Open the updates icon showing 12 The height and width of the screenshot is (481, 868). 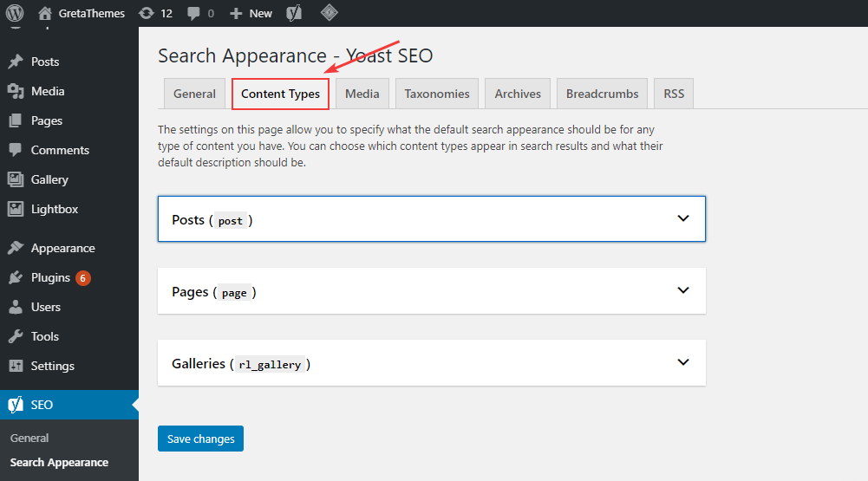tap(147, 13)
